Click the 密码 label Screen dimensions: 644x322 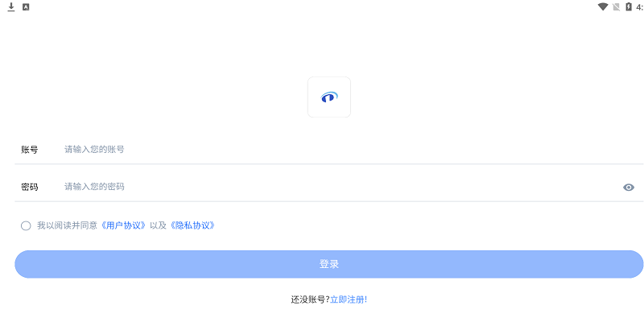pos(30,187)
